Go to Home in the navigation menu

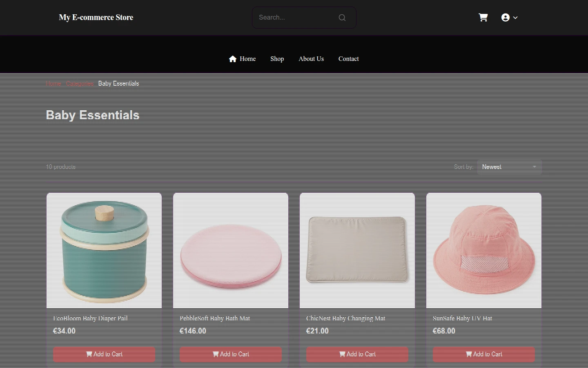point(247,59)
